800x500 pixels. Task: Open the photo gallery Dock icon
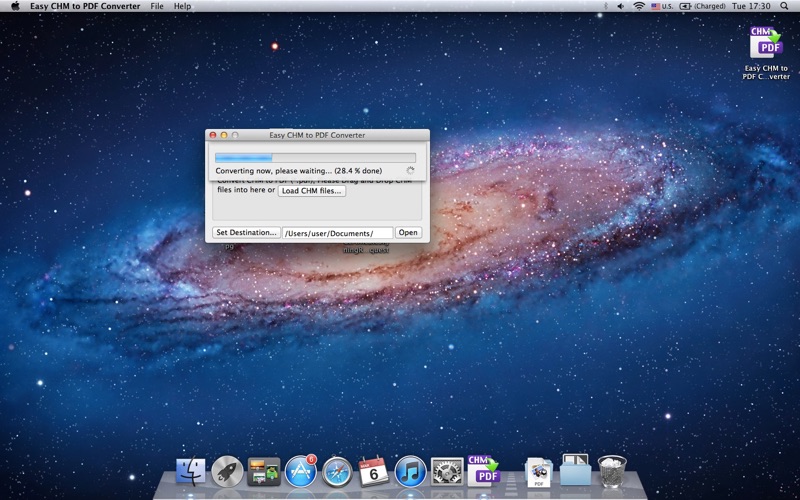264,471
